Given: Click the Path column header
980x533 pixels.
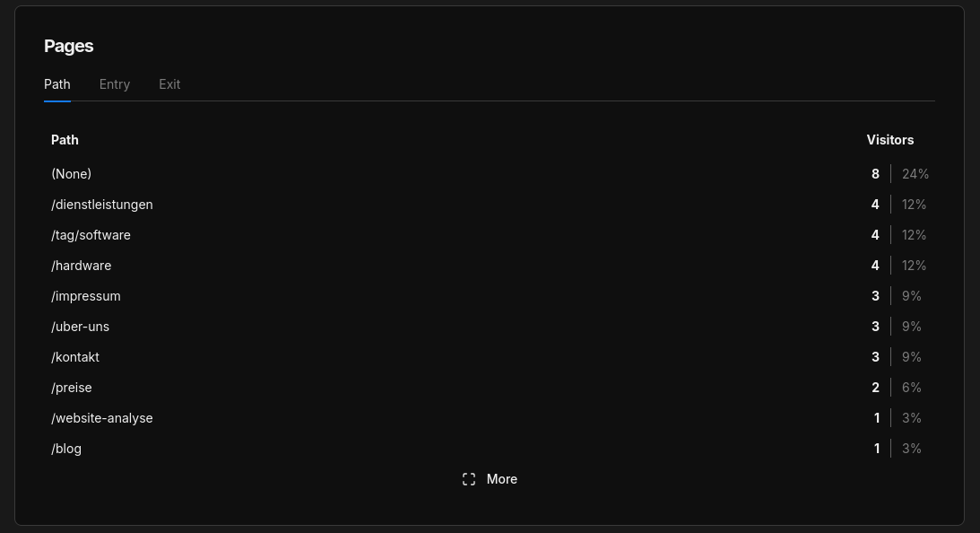Looking at the screenshot, I should coord(65,140).
